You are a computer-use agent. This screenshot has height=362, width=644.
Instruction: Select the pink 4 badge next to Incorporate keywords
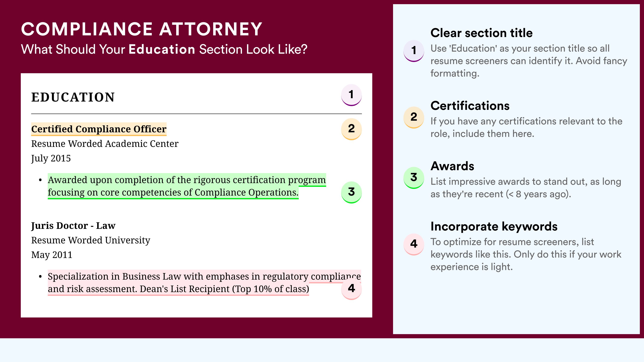(413, 244)
